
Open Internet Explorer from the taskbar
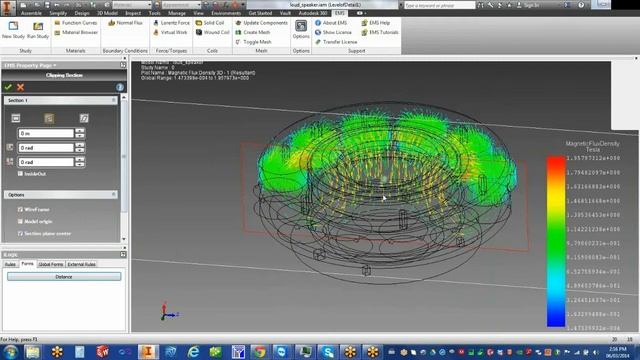pyautogui.click(x=193, y=352)
